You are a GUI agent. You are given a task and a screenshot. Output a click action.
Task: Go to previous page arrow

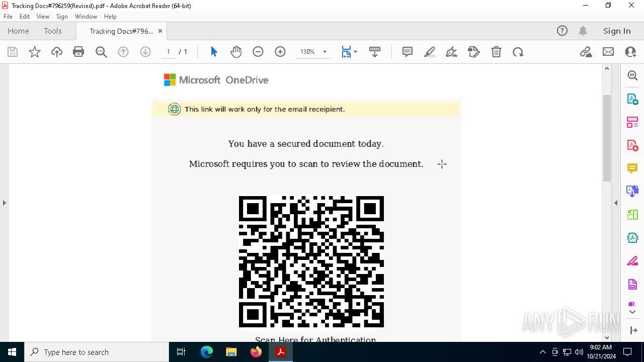(x=123, y=52)
